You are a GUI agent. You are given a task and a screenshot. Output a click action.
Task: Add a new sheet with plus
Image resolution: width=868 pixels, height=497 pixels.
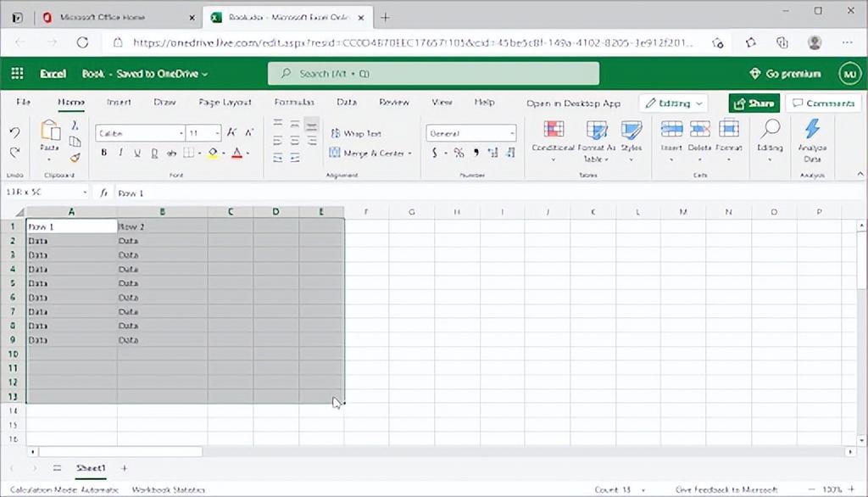point(124,468)
